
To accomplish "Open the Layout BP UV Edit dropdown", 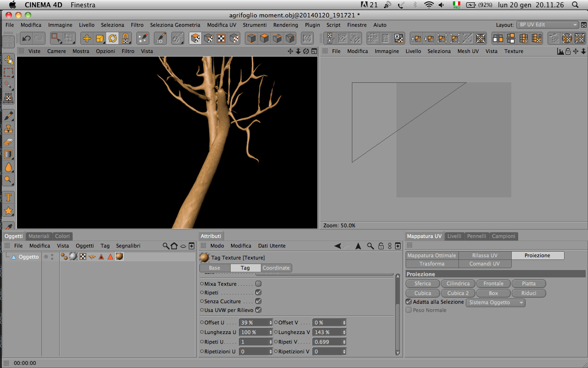I will pyautogui.click(x=548, y=25).
